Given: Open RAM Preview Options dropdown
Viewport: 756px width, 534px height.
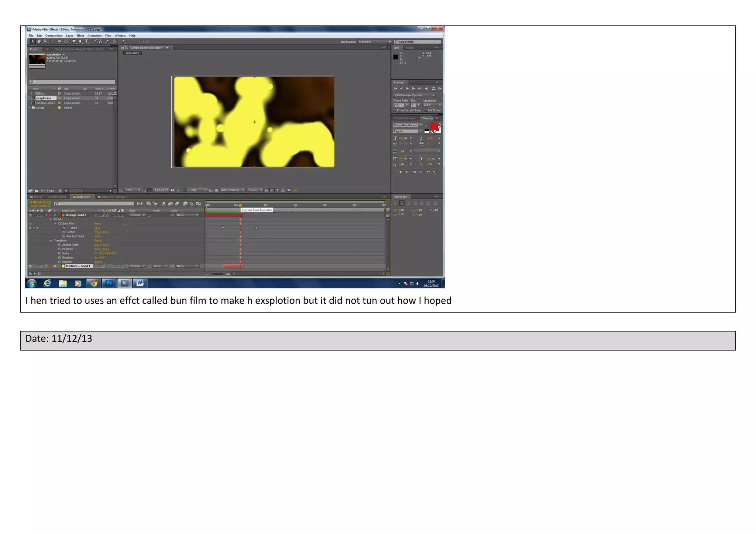Looking at the screenshot, I should [414, 95].
